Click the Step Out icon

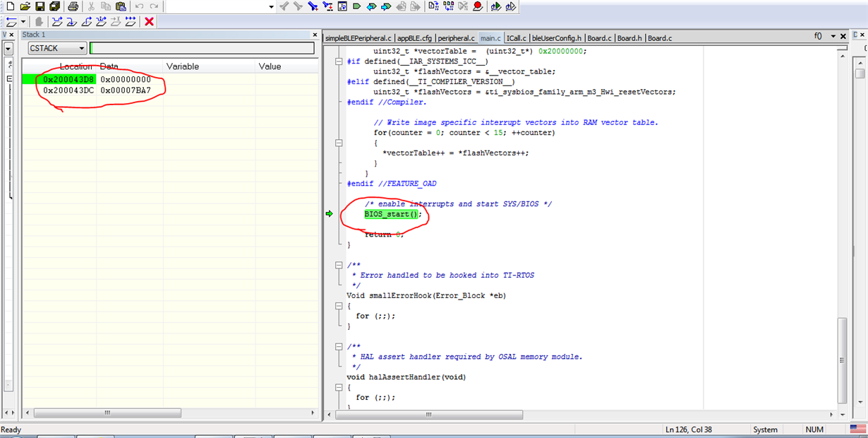click(86, 22)
